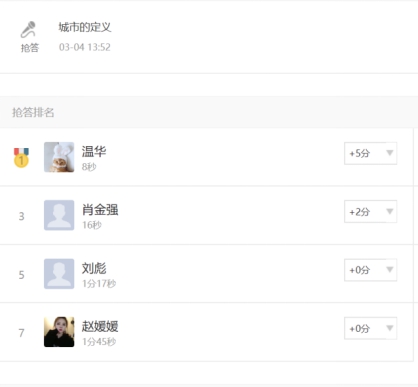Click the name 温华
This screenshot has width=418, height=387.
tap(94, 151)
